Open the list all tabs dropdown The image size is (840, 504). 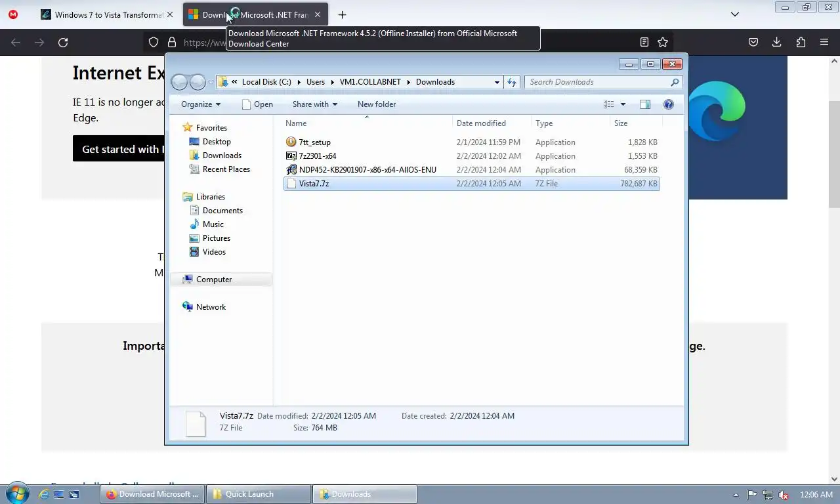[x=735, y=14]
